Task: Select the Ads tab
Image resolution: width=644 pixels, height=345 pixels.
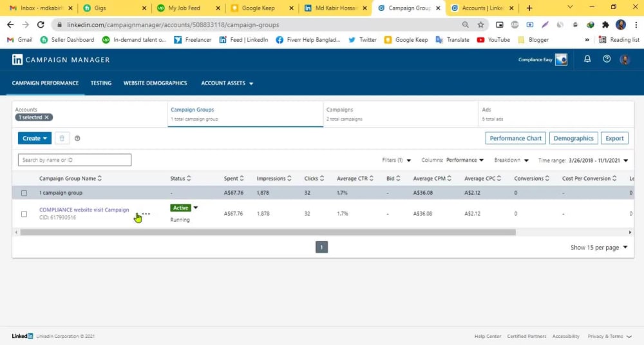Action: 556,114
